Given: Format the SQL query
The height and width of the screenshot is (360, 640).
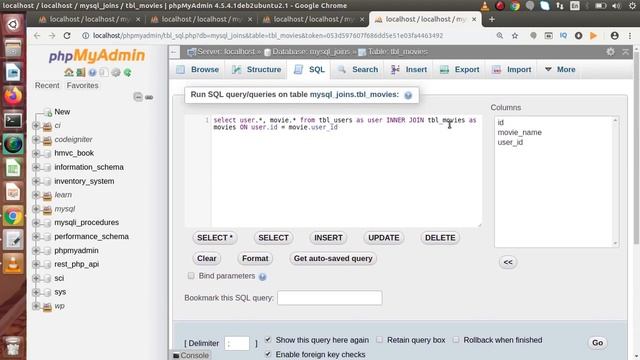Looking at the screenshot, I should coord(255,259).
